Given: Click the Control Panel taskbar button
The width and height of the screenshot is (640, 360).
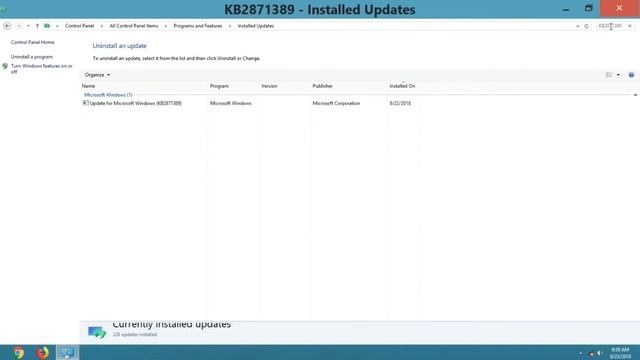Looking at the screenshot, I should pos(67,352).
